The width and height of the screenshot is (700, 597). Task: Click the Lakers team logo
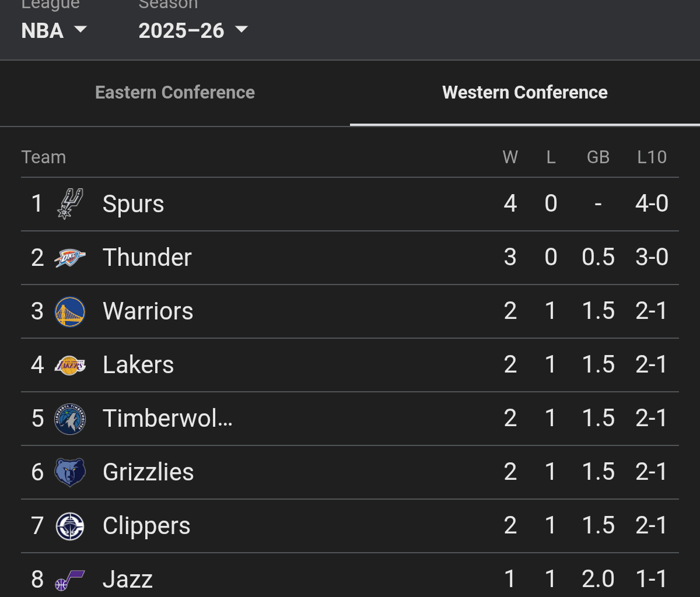70,364
